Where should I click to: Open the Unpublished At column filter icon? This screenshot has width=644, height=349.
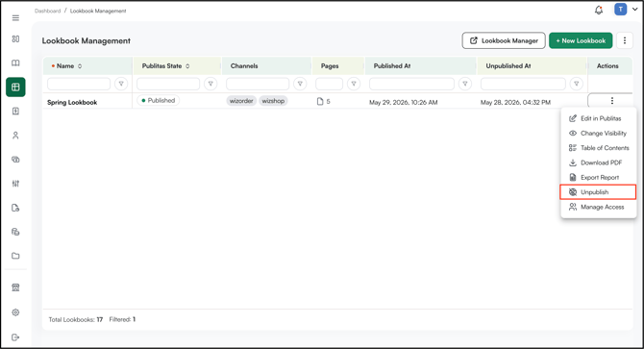(577, 84)
